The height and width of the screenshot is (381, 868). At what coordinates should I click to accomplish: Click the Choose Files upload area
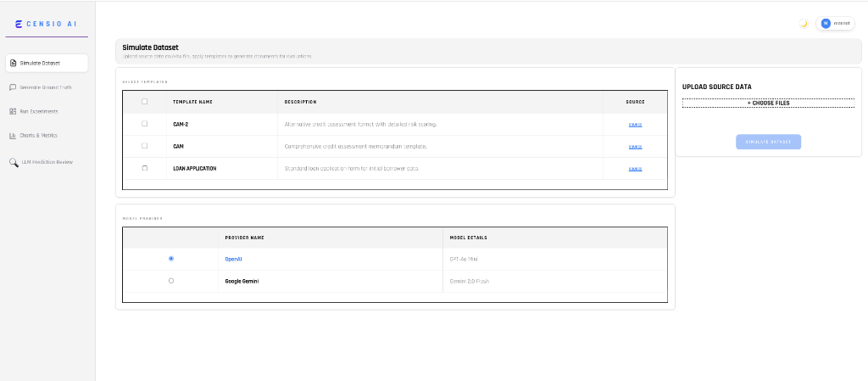click(x=768, y=103)
